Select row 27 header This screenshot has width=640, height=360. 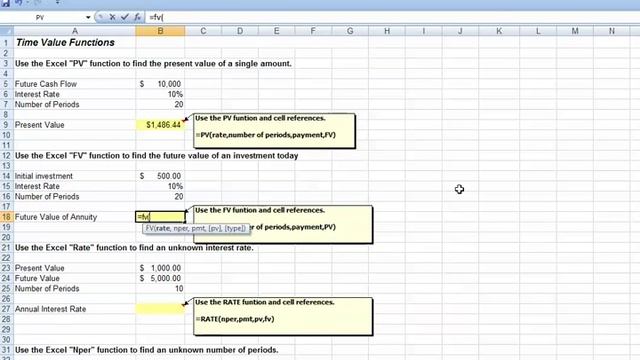[6, 309]
